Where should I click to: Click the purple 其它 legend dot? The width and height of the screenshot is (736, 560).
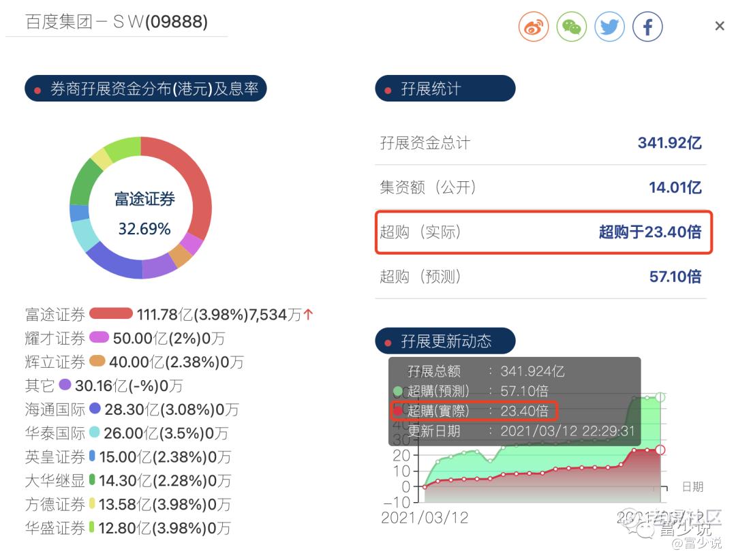click(x=65, y=385)
